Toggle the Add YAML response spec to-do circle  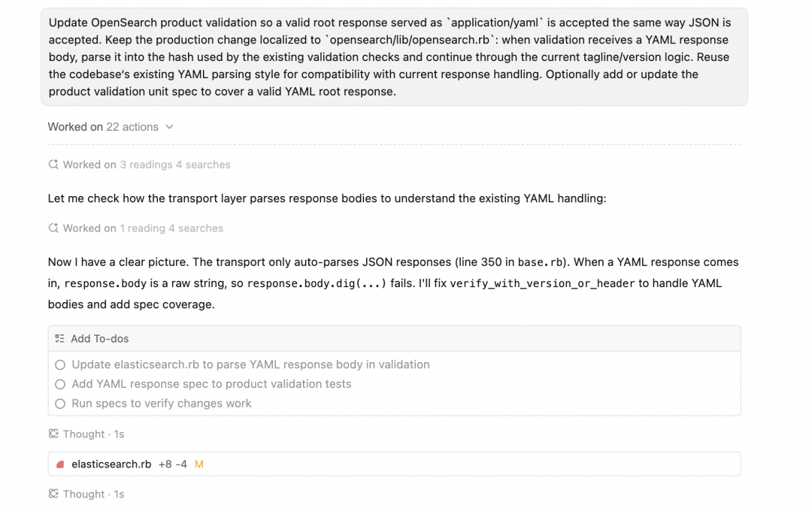pyautogui.click(x=60, y=384)
